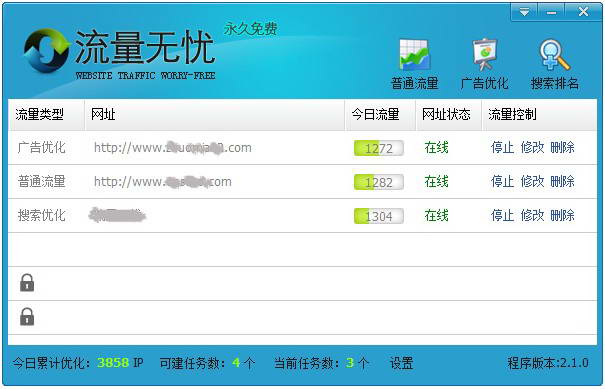The image size is (605, 389).
Task: Click the blurred address in 搜索优化 row
Action: pos(117,215)
